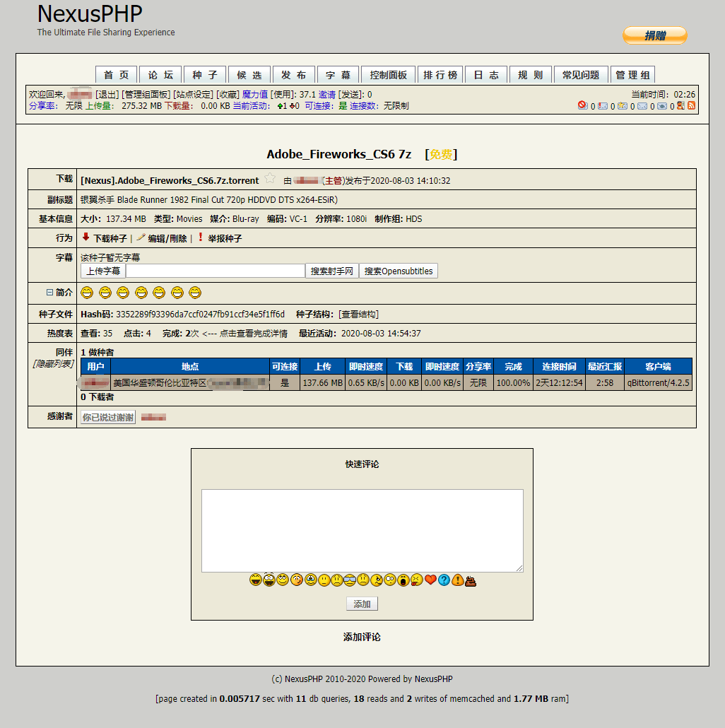Viewport: 725px width, 728px height.
Task: Click the bookmark star next to torrent filename
Action: point(270,178)
